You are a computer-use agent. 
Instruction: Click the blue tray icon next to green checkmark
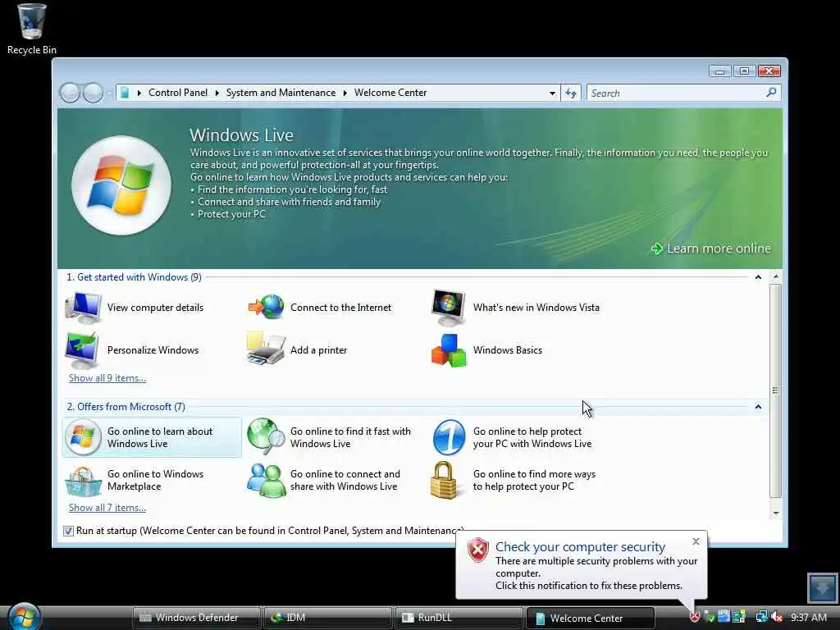click(724, 617)
